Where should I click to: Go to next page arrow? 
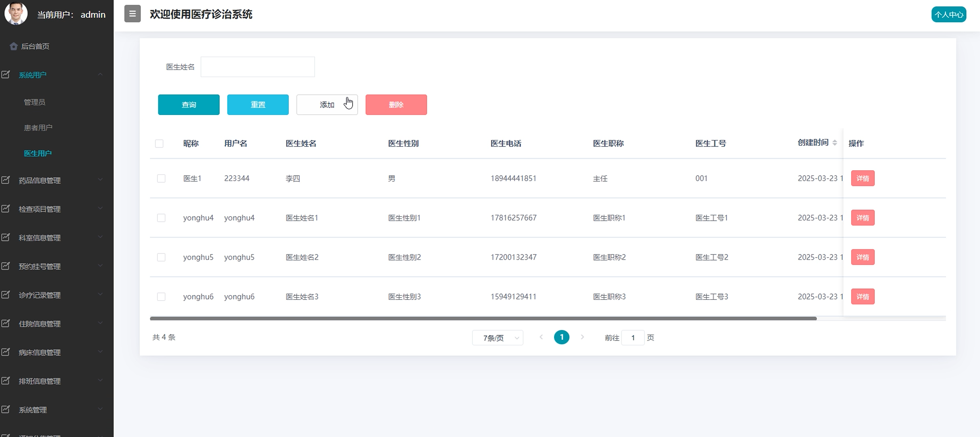click(582, 337)
